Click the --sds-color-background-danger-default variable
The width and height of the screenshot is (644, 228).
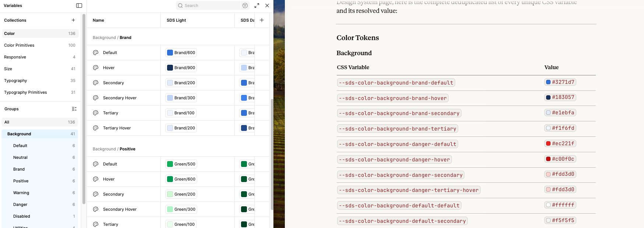point(397,144)
